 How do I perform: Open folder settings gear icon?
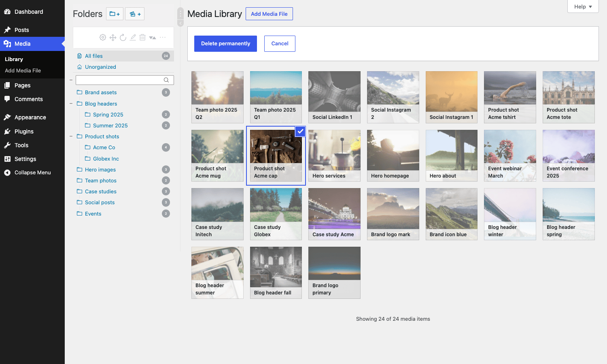point(103,37)
